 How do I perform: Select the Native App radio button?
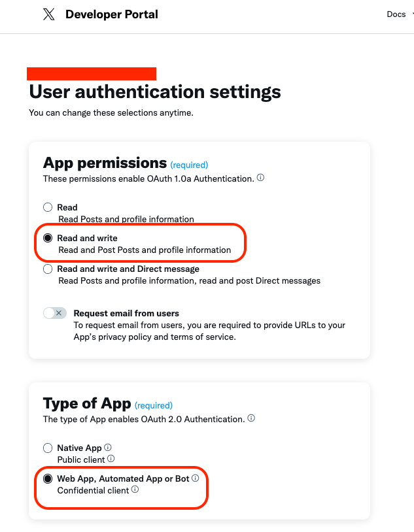tap(48, 448)
